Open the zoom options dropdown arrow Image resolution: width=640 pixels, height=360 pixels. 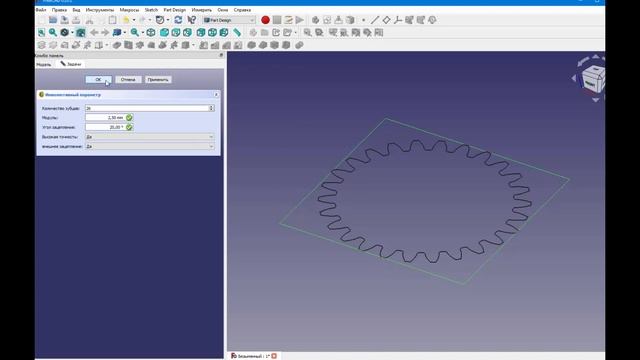point(142,33)
